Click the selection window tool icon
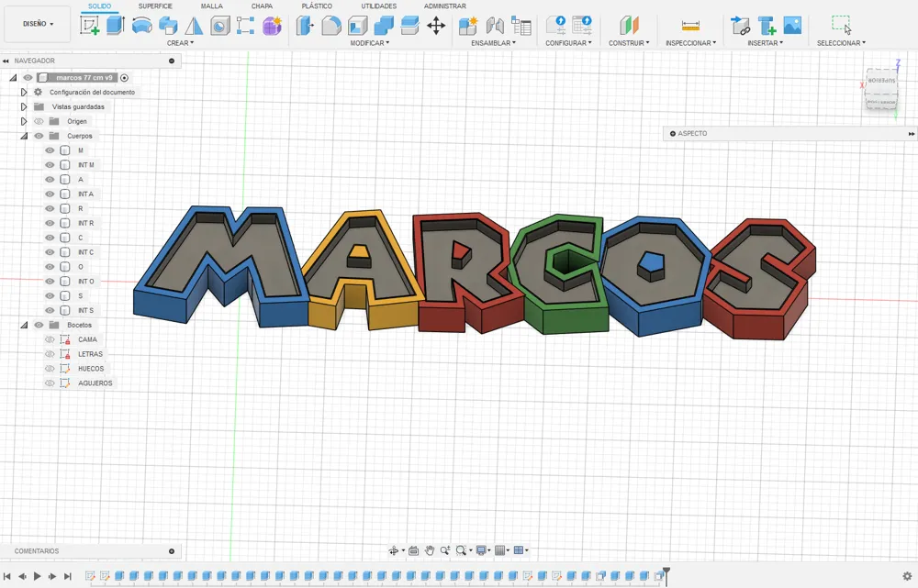 (x=841, y=25)
